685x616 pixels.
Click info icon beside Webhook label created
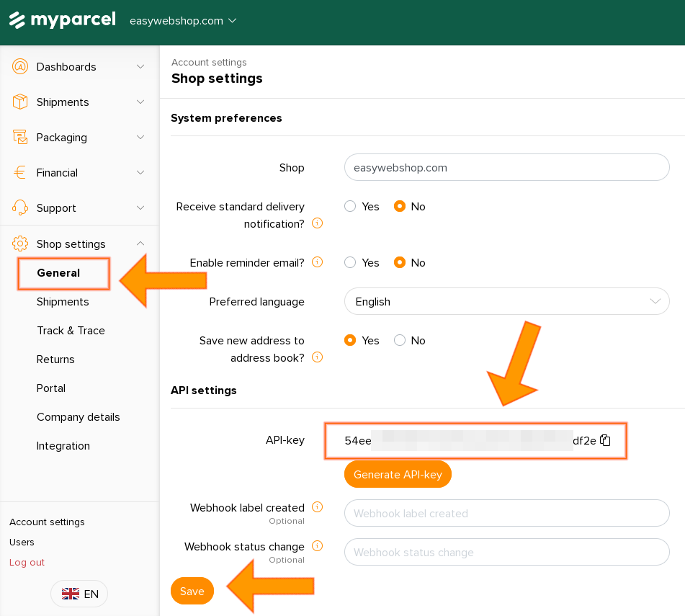(x=317, y=507)
